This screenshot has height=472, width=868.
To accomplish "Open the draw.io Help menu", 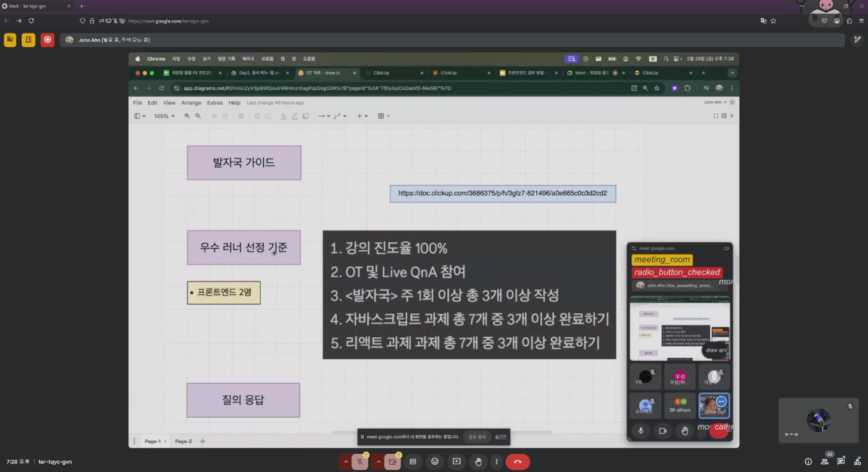I will tap(234, 102).
